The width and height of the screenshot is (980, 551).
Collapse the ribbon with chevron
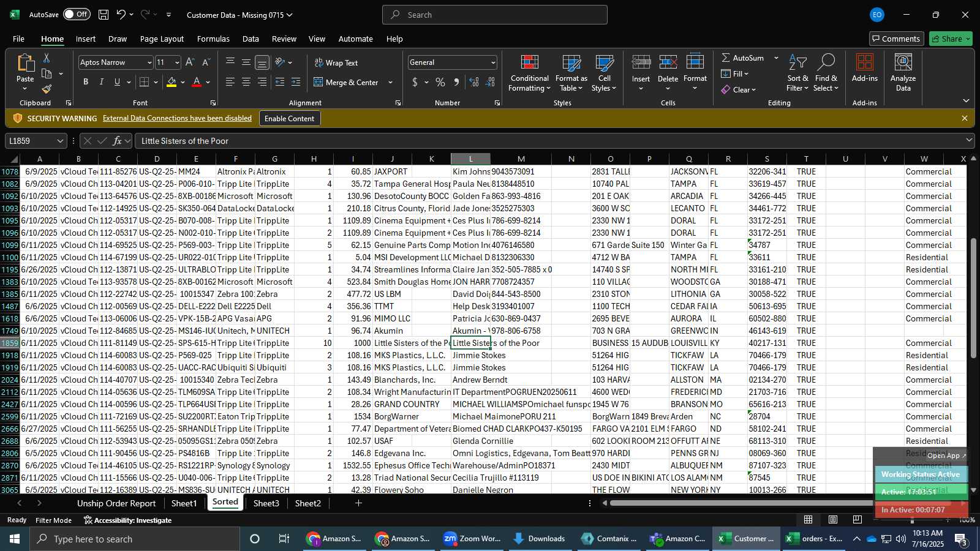966,100
